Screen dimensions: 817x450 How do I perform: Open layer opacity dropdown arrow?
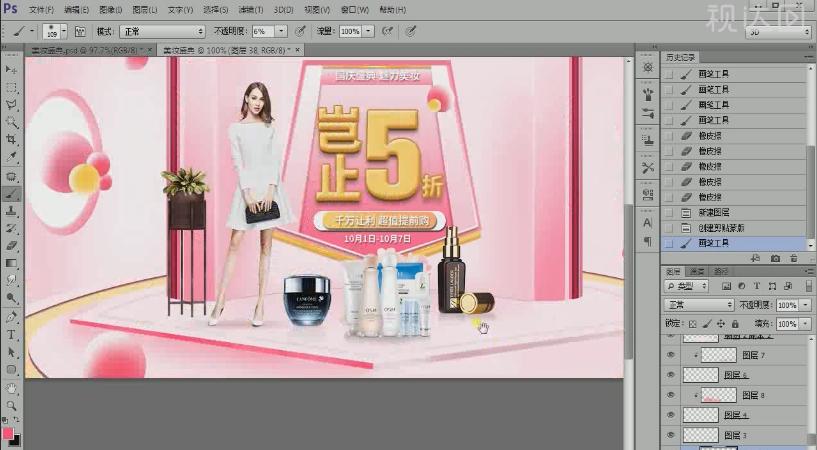(806, 305)
